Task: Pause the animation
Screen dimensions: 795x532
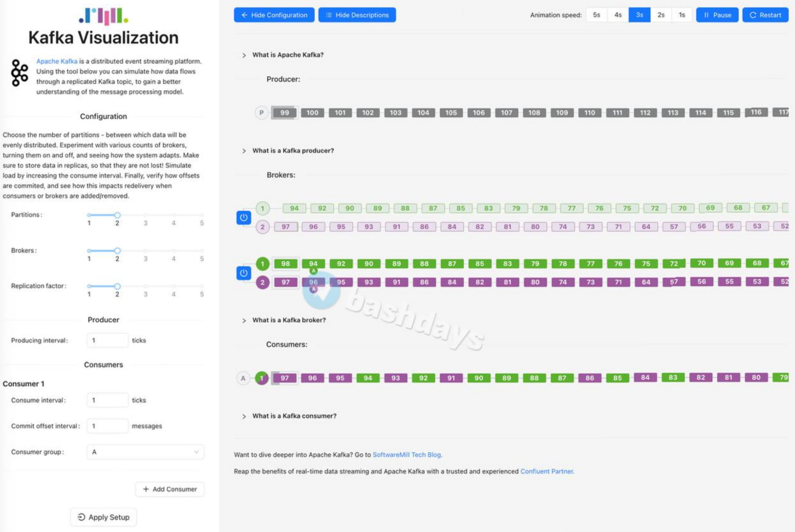Action: point(717,15)
